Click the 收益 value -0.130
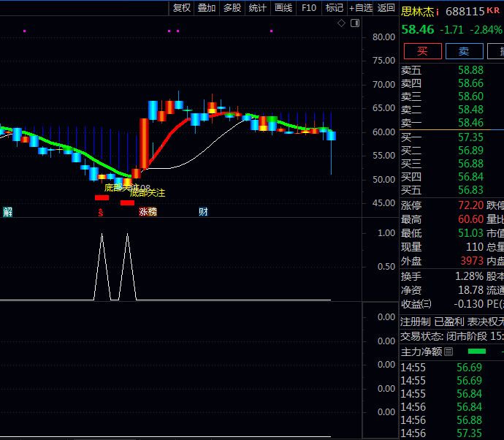 pyautogui.click(x=469, y=304)
